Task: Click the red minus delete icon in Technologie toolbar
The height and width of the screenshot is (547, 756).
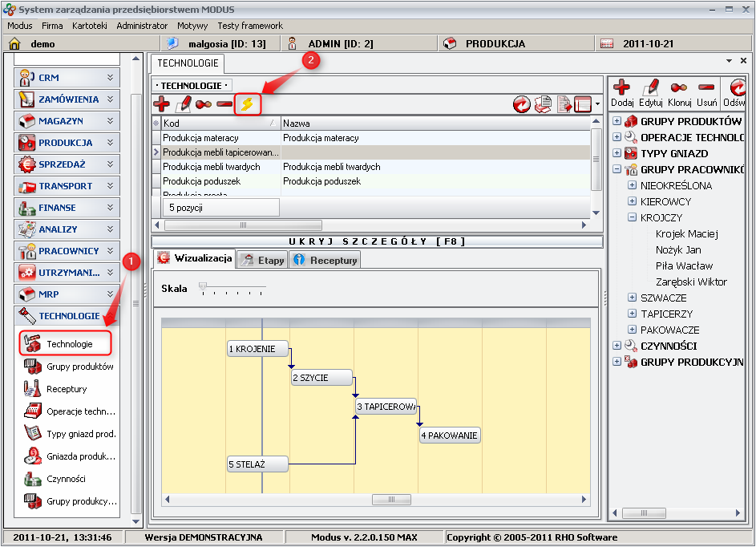Action: click(x=225, y=104)
